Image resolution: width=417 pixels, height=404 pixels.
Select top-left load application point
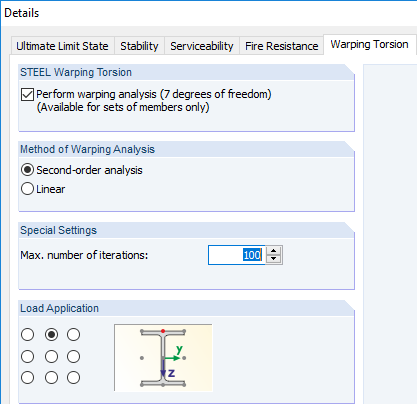(27, 334)
